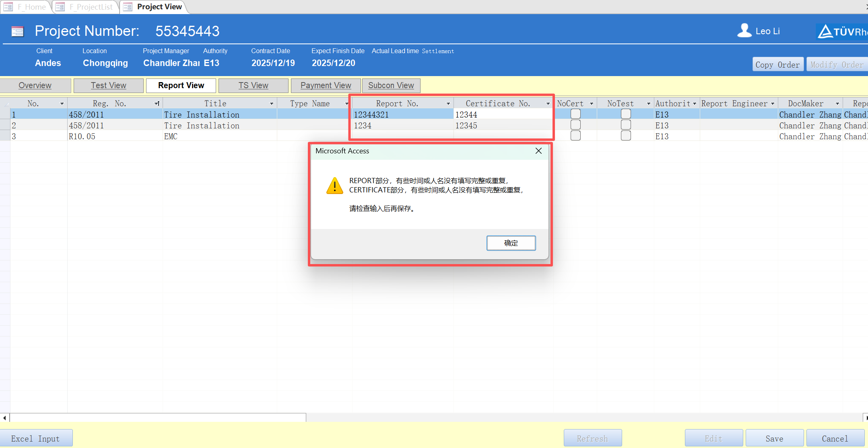Open the Report No. column filter dropdown

(x=448, y=103)
